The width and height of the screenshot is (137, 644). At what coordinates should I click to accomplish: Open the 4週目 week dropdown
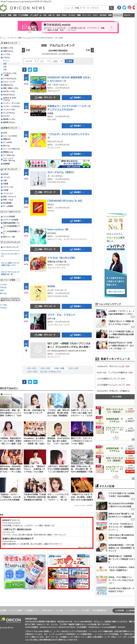57,61
